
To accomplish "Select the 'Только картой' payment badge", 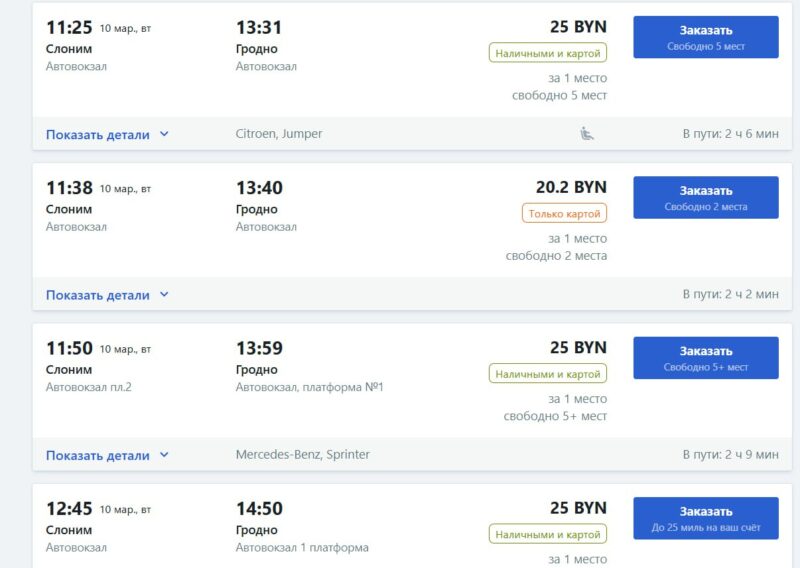I will [x=564, y=213].
